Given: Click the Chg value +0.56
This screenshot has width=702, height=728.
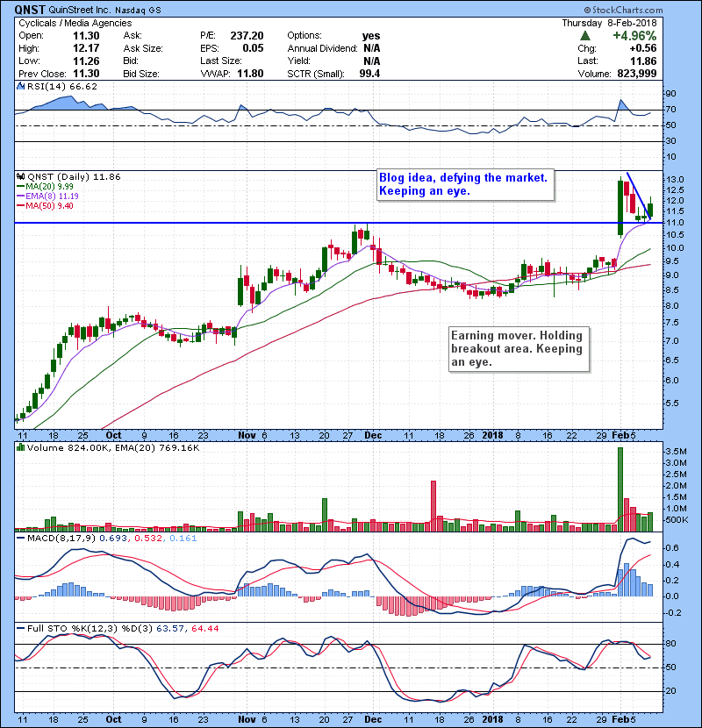Looking at the screenshot, I should pyautogui.click(x=643, y=48).
